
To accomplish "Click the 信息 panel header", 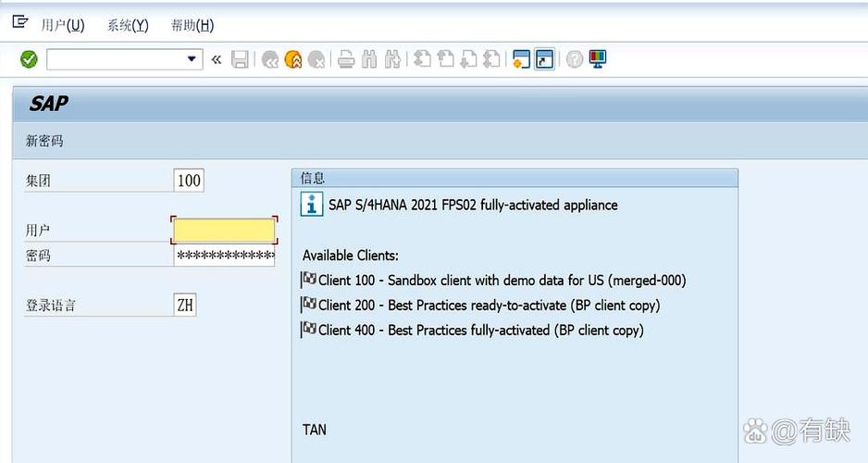I will point(515,178).
